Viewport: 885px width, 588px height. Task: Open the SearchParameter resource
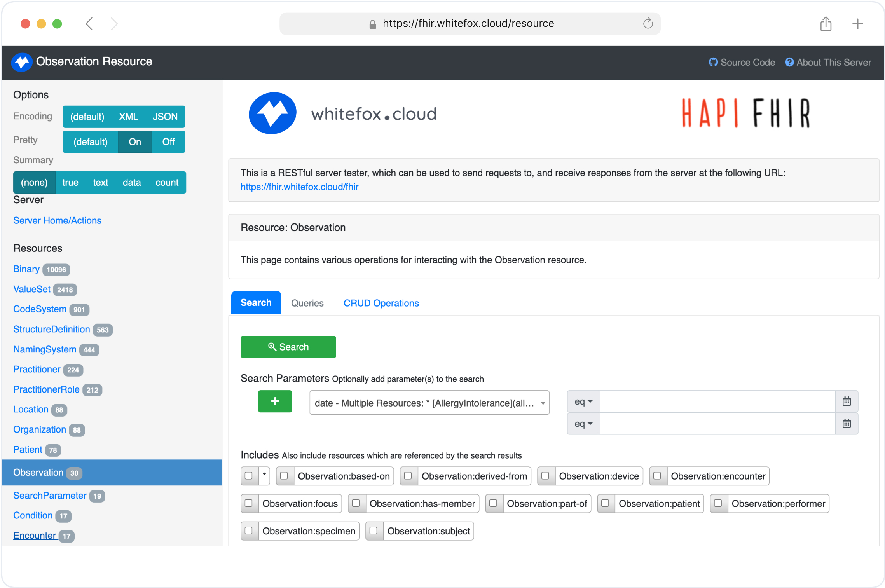point(50,496)
